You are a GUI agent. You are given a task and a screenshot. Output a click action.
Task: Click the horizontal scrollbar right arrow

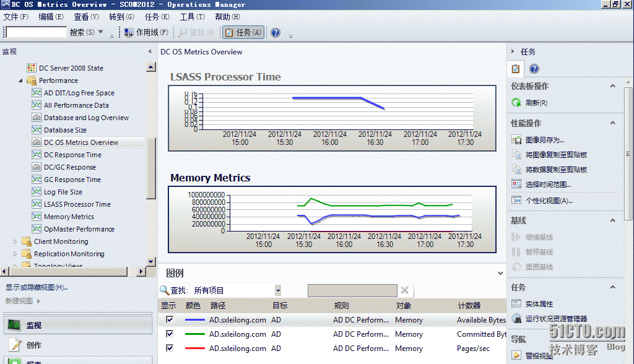pos(141,271)
